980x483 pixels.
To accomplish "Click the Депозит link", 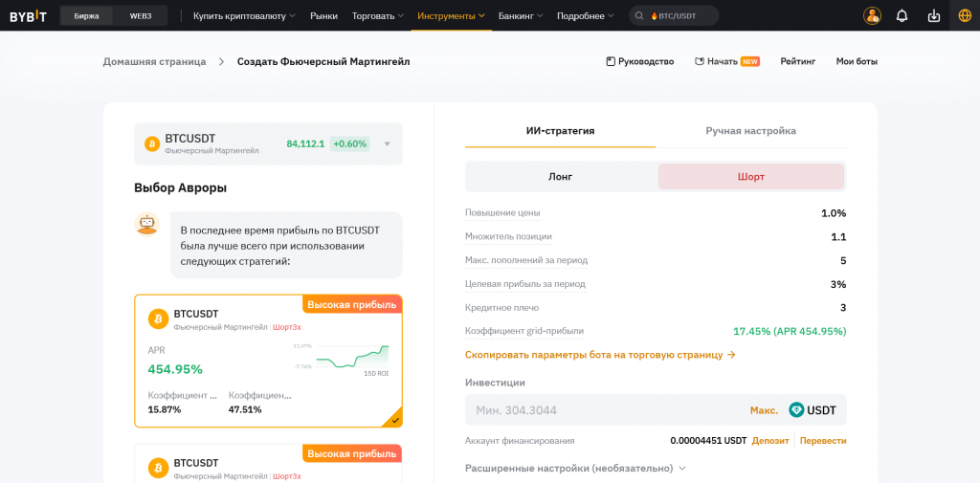I will pyautogui.click(x=770, y=441).
